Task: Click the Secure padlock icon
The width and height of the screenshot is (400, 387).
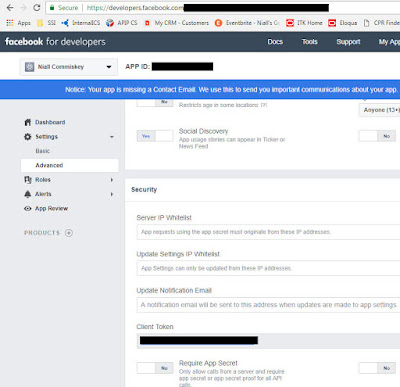Action: click(x=52, y=7)
